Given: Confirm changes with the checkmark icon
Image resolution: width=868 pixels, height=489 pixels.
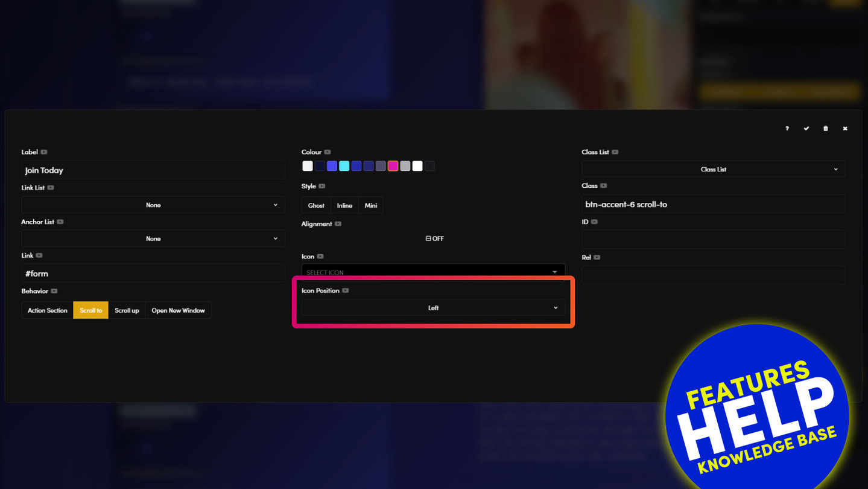Looking at the screenshot, I should tap(806, 129).
